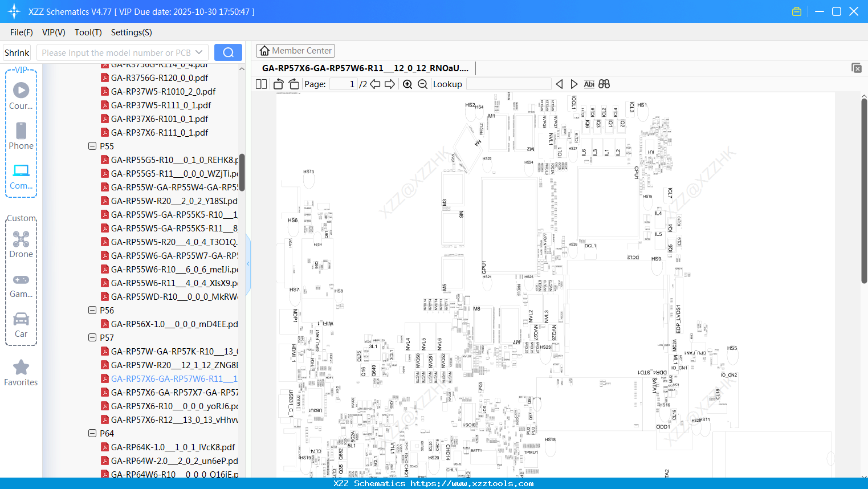Open the File(F) menu

pyautogui.click(x=22, y=32)
